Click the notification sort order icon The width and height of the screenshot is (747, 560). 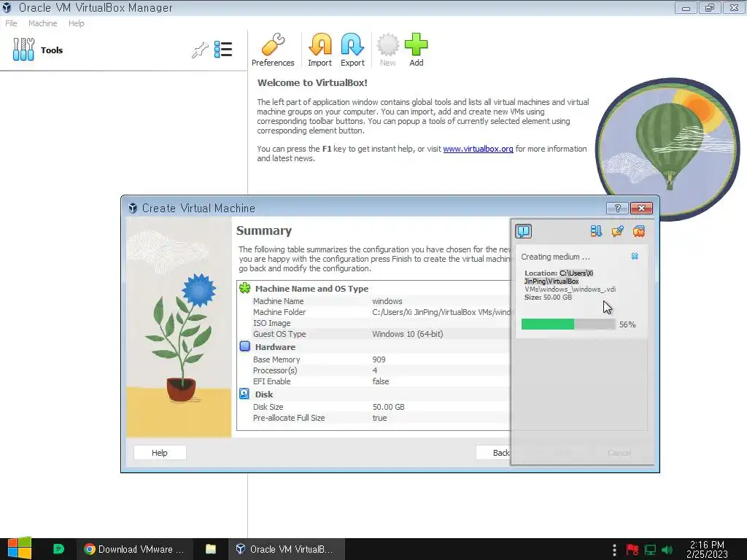pyautogui.click(x=596, y=231)
